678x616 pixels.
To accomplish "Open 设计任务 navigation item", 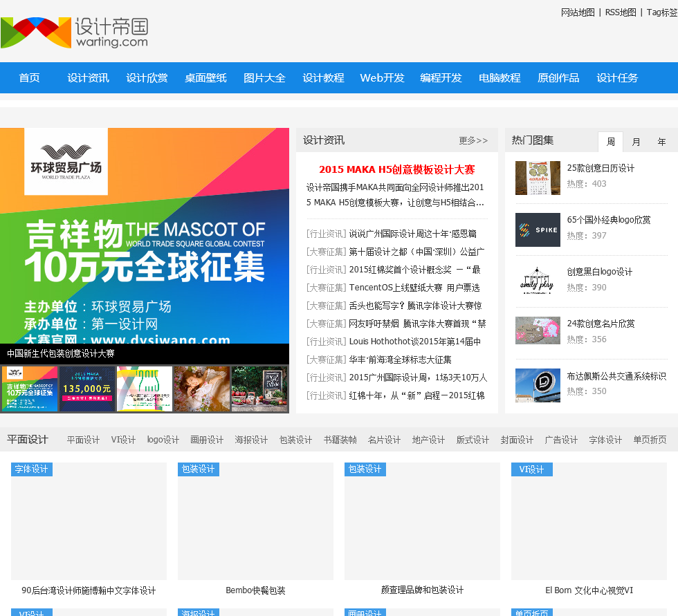I will 617,77.
